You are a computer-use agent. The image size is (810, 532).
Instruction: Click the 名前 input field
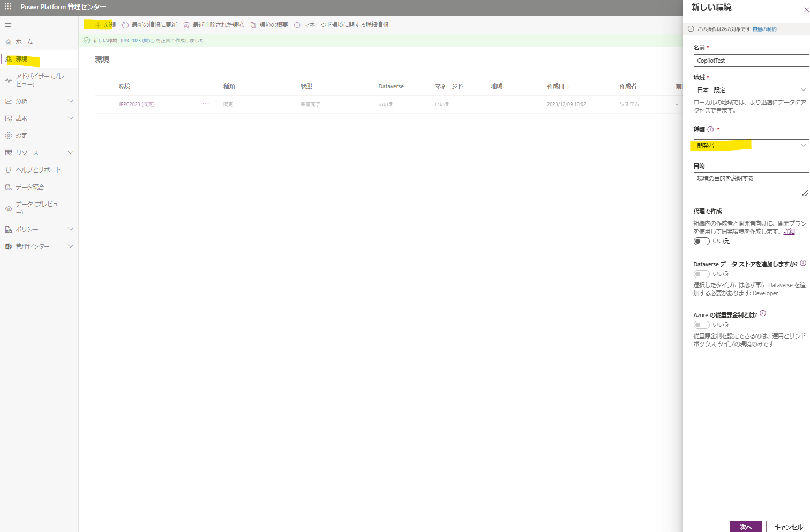pyautogui.click(x=751, y=61)
